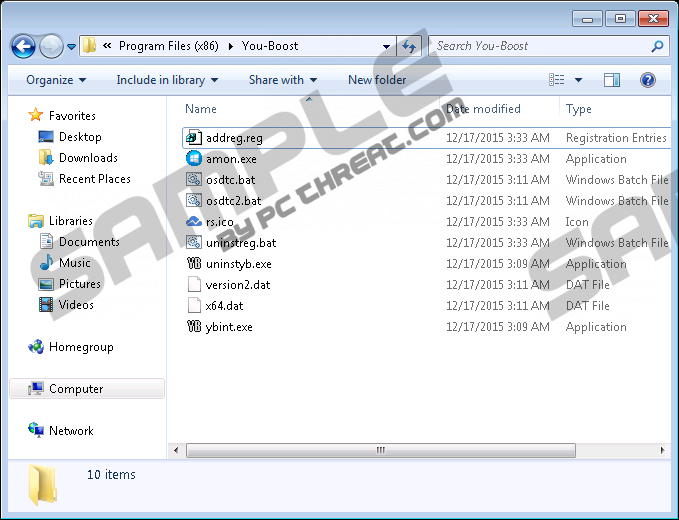Sort by the Type column header
679x520 pixels.
[579, 109]
